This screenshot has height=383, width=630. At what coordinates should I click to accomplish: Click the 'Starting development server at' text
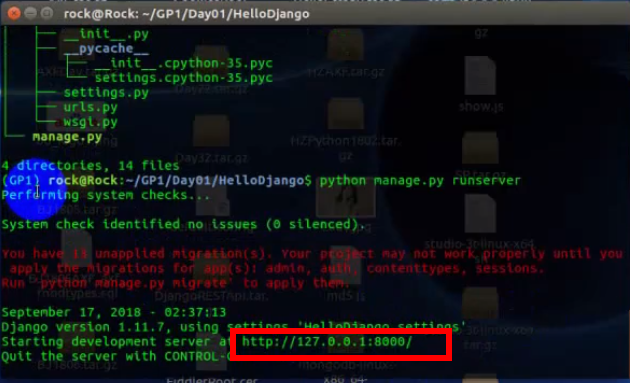(117, 342)
